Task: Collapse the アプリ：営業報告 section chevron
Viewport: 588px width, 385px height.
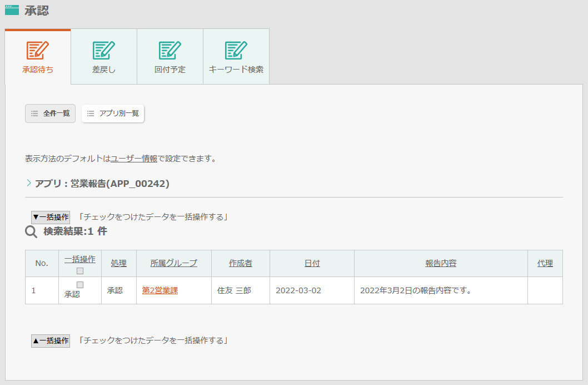Action: pyautogui.click(x=29, y=183)
